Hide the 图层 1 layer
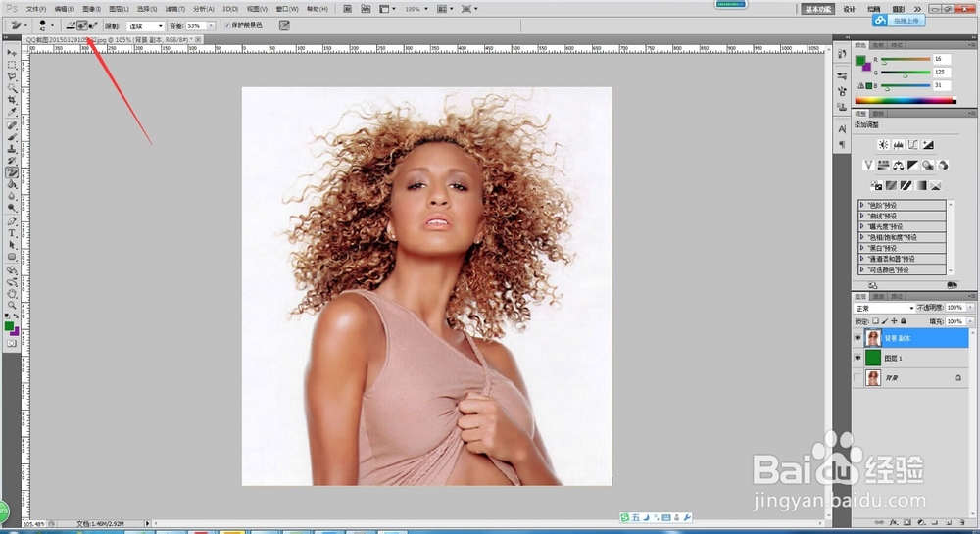 click(x=857, y=358)
